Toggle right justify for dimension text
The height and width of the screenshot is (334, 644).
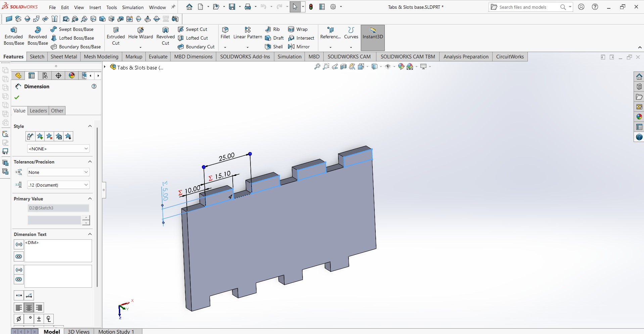[x=39, y=307]
